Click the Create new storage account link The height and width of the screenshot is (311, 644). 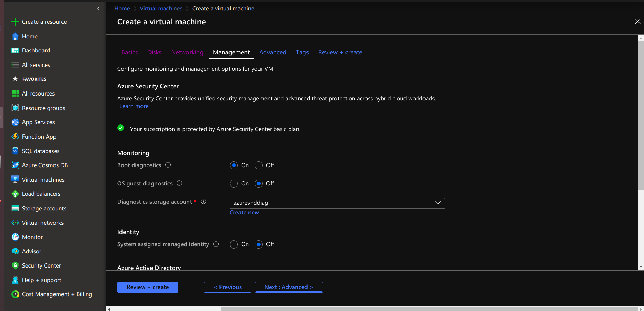click(x=244, y=213)
